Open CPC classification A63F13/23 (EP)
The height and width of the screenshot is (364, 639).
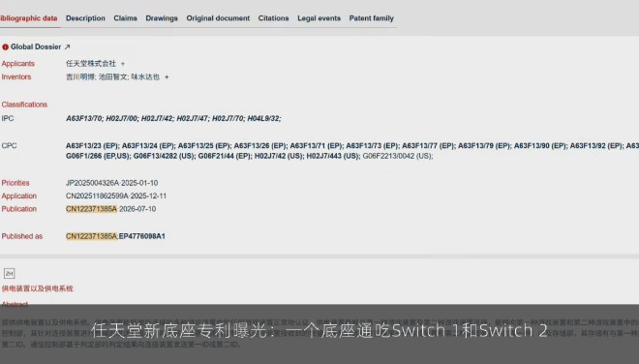(93, 146)
